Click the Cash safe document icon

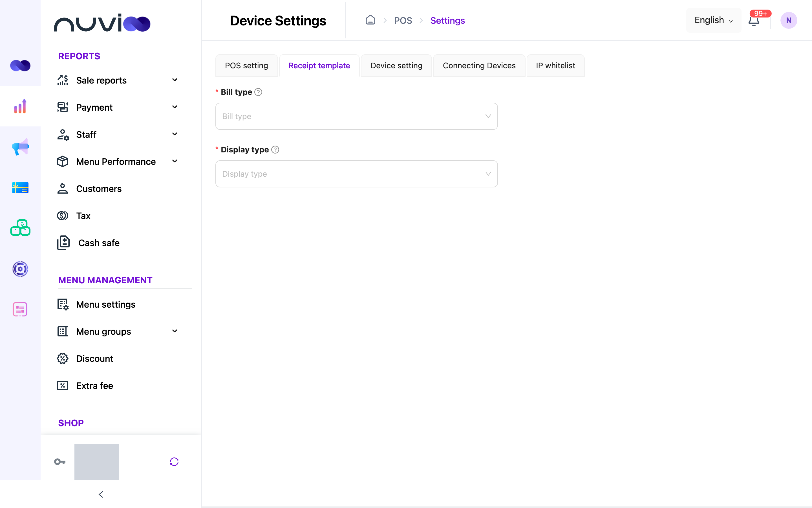click(x=63, y=243)
